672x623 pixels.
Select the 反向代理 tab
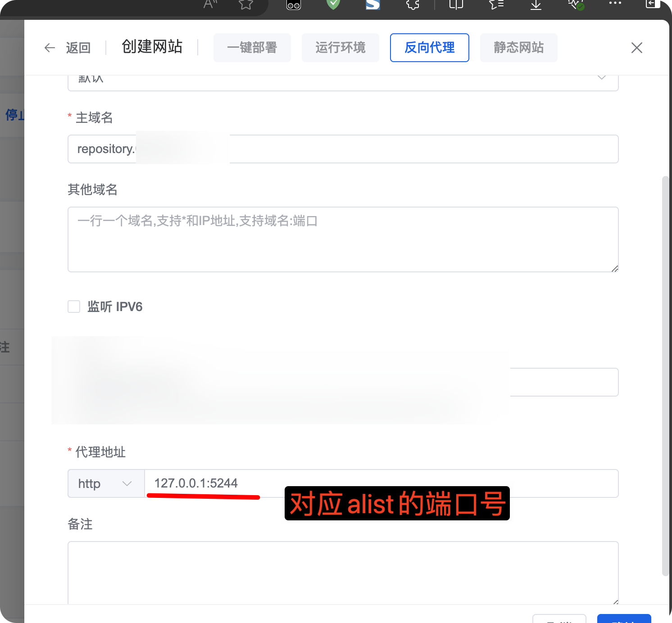(x=430, y=48)
